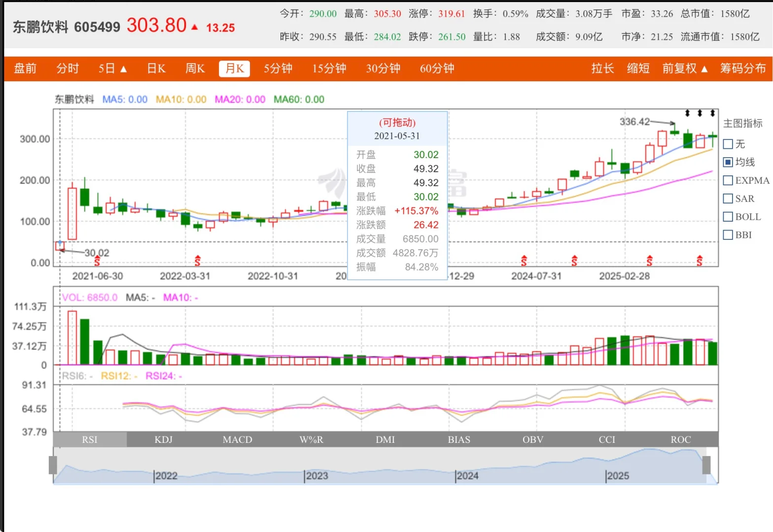The width and height of the screenshot is (773, 532).
Task: Click 拉长 to stretch the chart
Action: coord(602,68)
